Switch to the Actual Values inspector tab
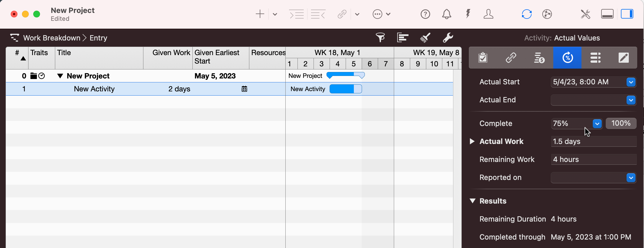This screenshot has height=248, width=644. point(567,58)
